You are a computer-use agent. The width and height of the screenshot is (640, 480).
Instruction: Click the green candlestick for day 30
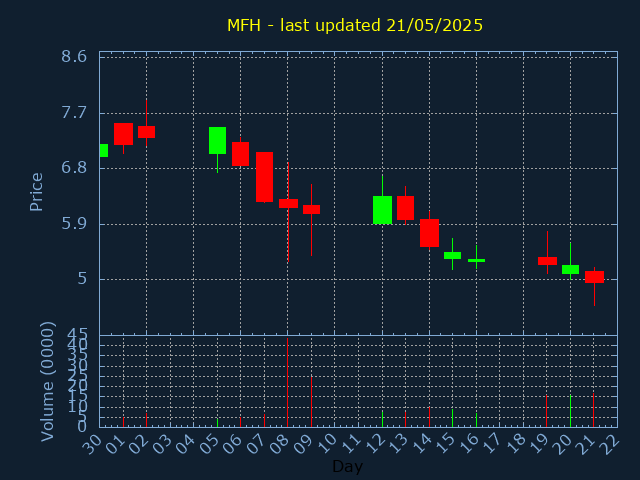point(104,150)
